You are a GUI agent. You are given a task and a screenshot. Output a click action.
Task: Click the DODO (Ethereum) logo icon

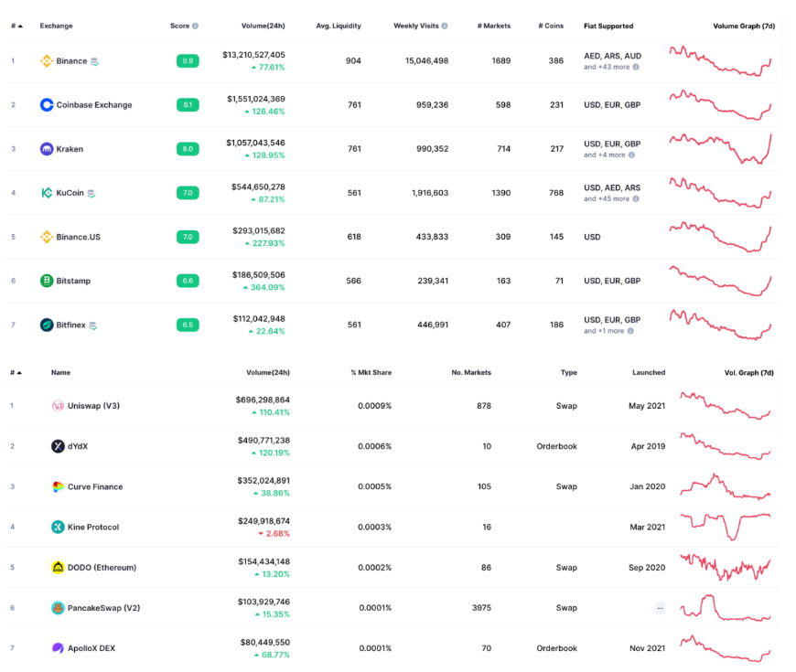[58, 568]
